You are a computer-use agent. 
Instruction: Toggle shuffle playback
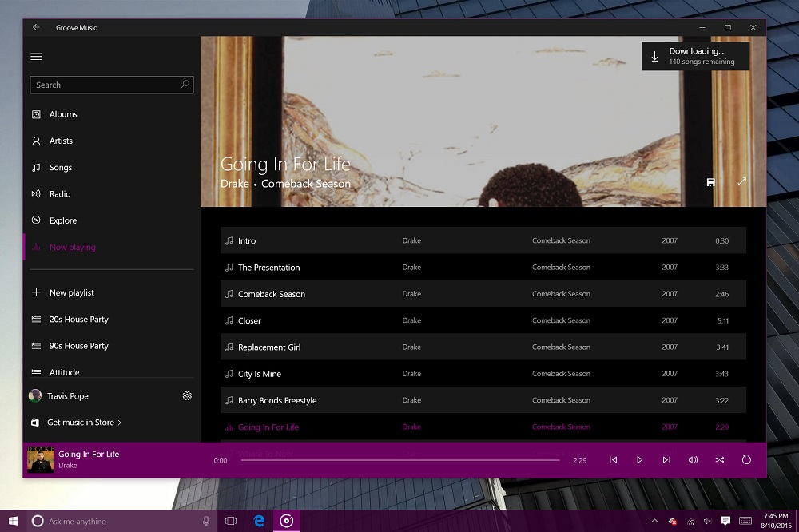pos(720,459)
